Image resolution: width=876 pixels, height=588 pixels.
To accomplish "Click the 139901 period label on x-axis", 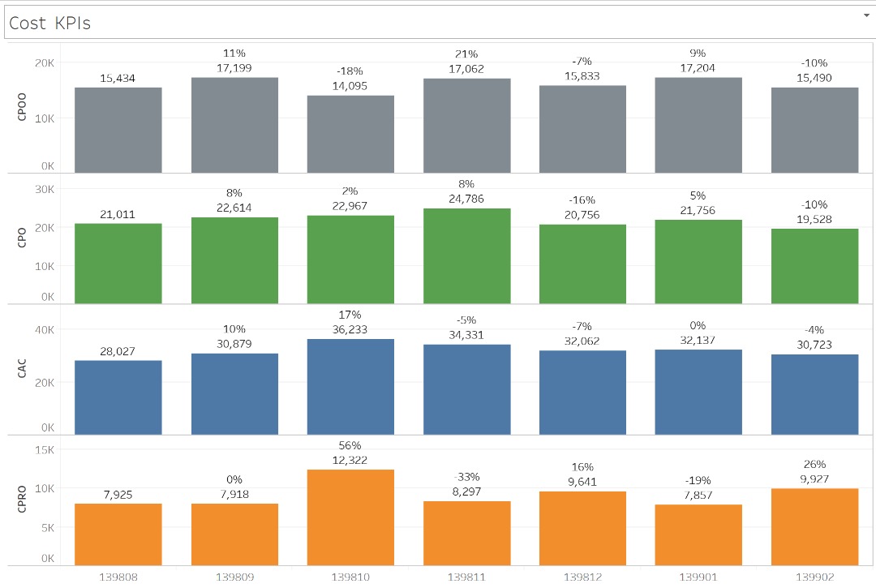I will pos(698,577).
